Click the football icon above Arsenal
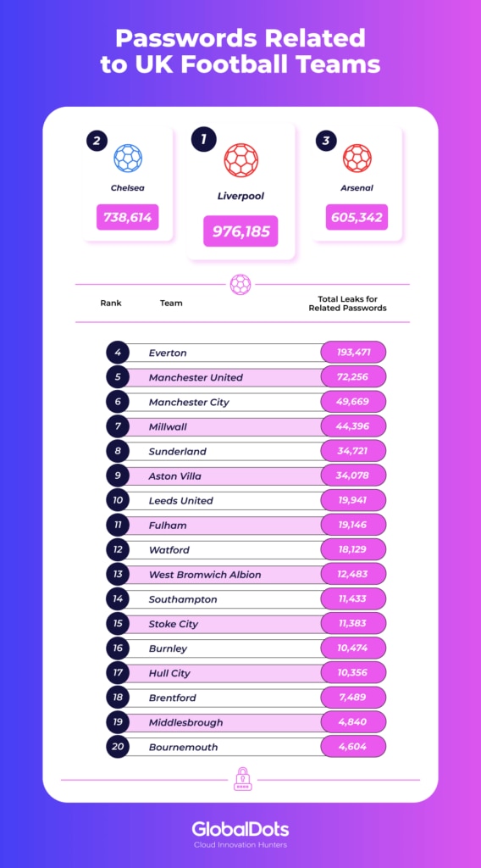481x868 pixels. click(357, 158)
